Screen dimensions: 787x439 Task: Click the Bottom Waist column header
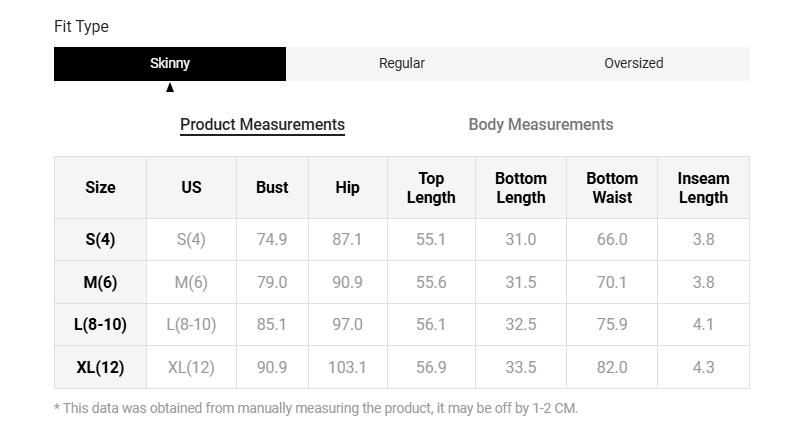(x=612, y=187)
